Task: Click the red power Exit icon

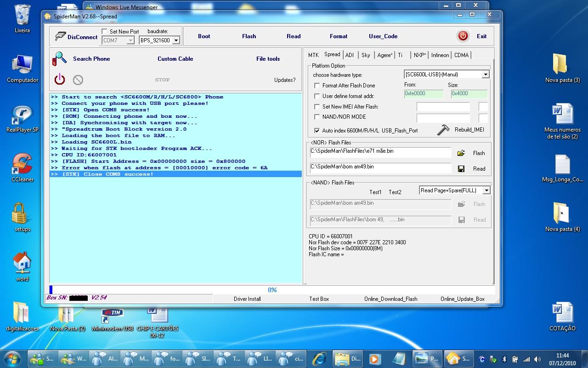Action: (463, 36)
